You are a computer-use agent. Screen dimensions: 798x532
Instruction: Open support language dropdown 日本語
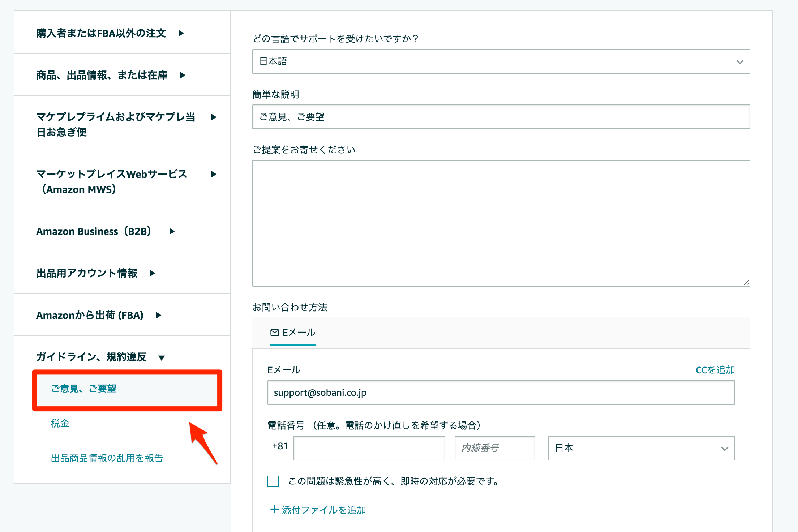[x=501, y=61]
